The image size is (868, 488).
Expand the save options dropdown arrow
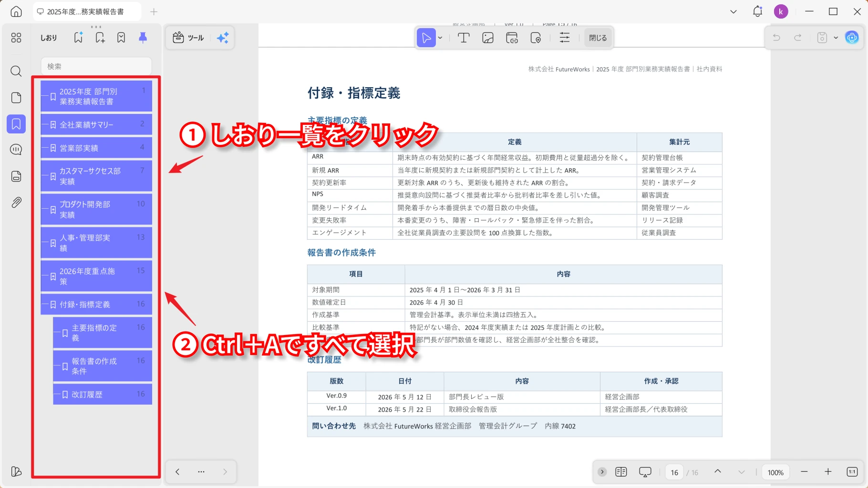[x=836, y=38]
